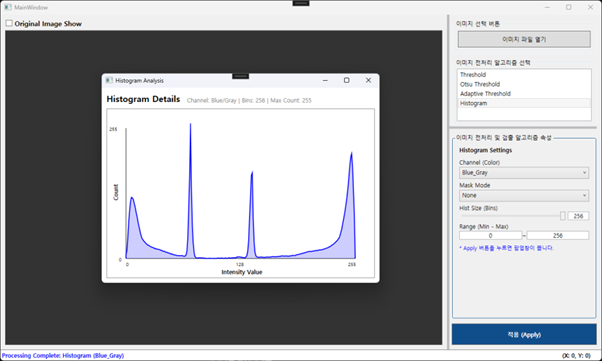The image size is (602, 361).
Task: Click the blue Apply hint note text
Action: (506, 248)
